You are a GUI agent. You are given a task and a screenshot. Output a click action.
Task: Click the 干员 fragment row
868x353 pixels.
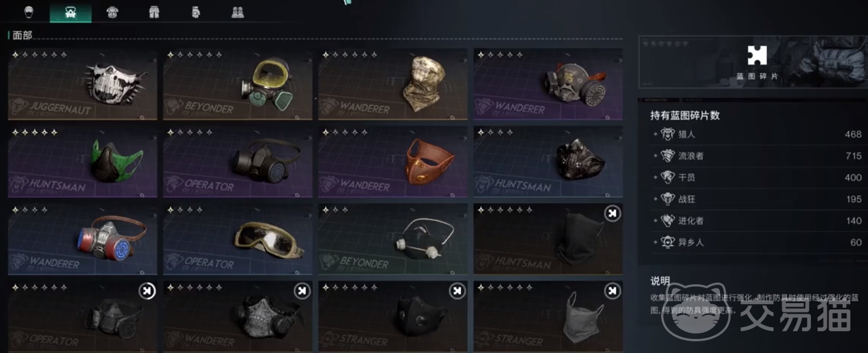pyautogui.click(x=757, y=177)
